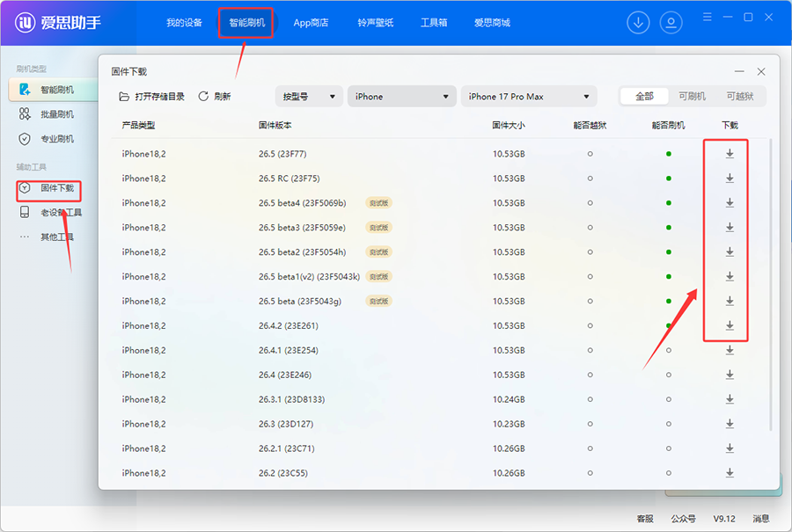
Task: Open 固件下载 in the sidebar
Action: [x=48, y=188]
